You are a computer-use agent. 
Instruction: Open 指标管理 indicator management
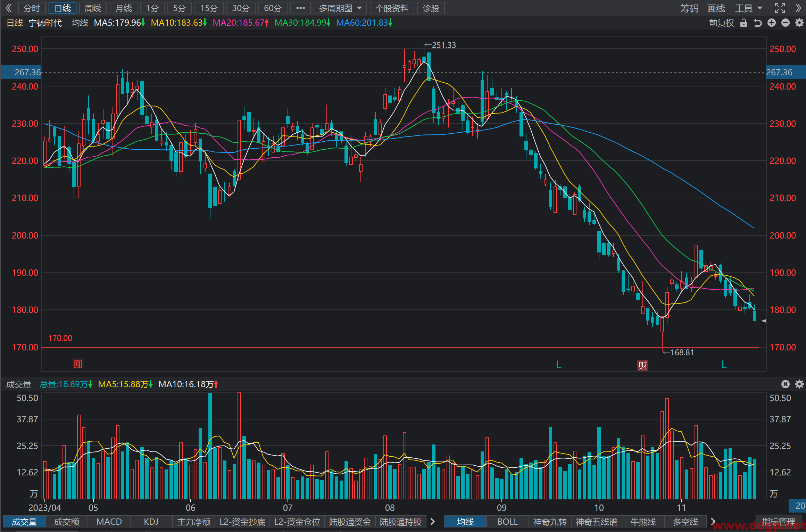[x=778, y=522]
